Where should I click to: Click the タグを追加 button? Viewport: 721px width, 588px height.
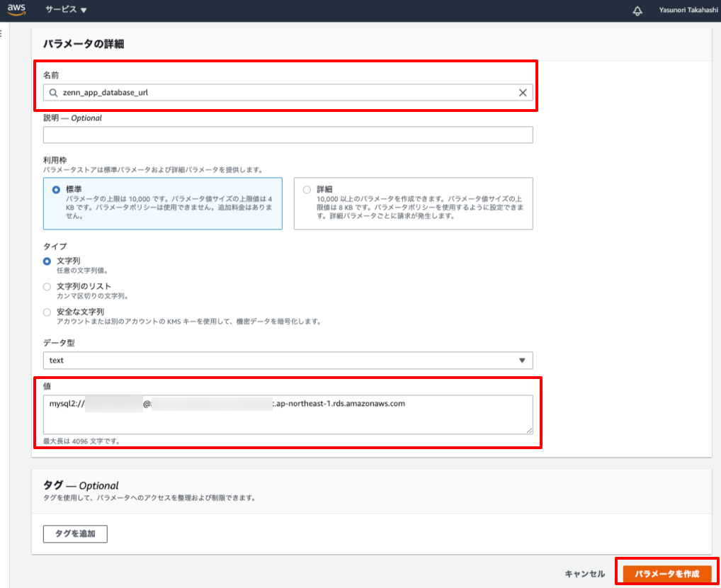click(75, 533)
